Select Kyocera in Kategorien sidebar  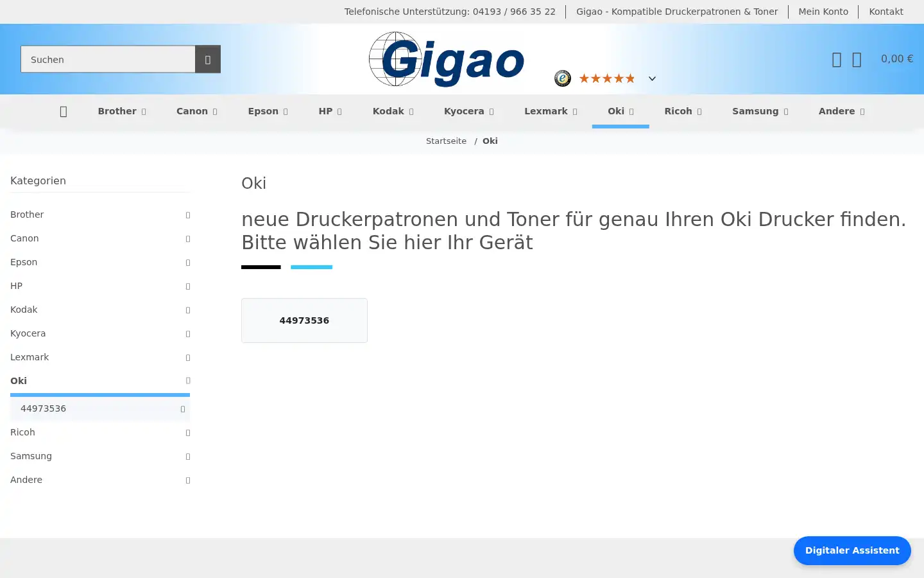pos(28,333)
